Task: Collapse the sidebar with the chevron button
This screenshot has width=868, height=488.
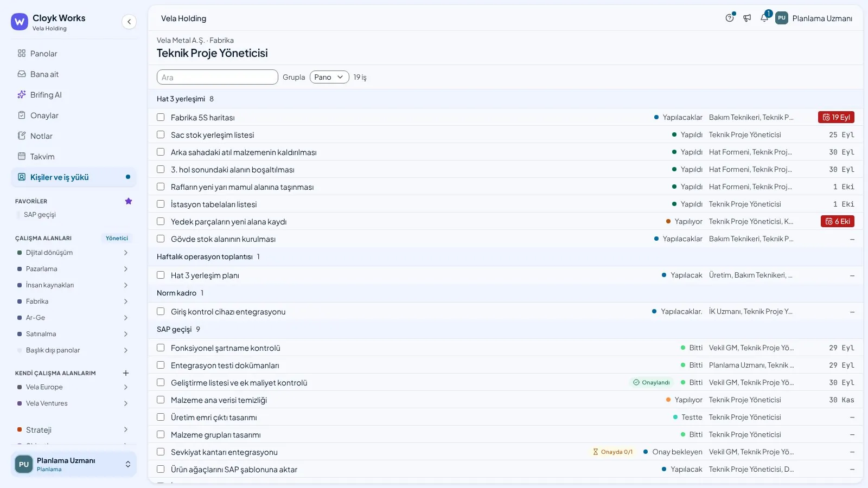Action: click(x=129, y=22)
